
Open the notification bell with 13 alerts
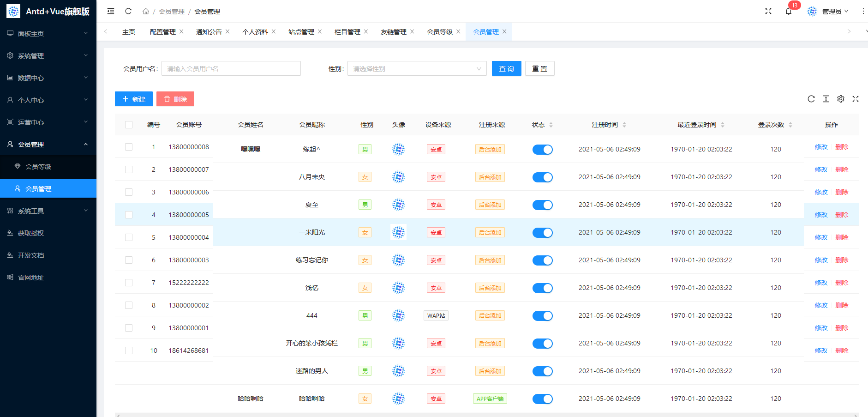pos(789,11)
